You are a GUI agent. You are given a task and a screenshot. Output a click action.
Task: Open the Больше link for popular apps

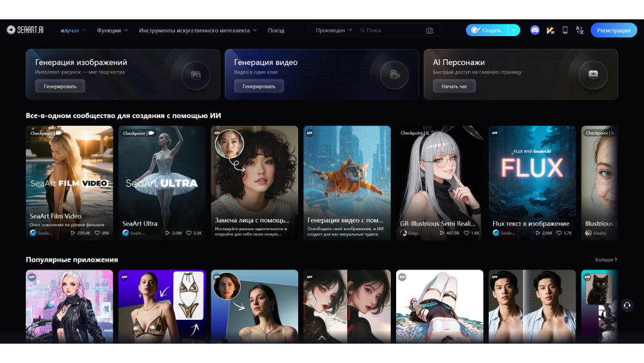(x=606, y=259)
